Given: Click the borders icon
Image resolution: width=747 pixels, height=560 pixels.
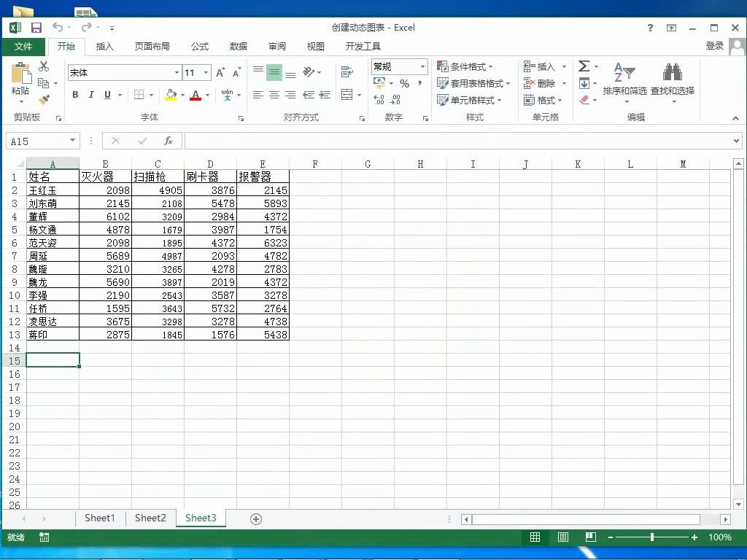Looking at the screenshot, I should (139, 94).
